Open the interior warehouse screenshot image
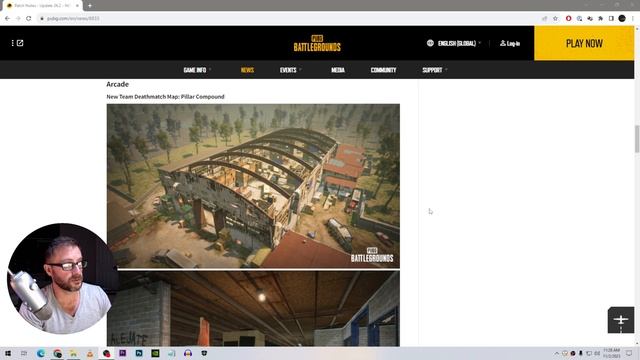 [x=253, y=308]
